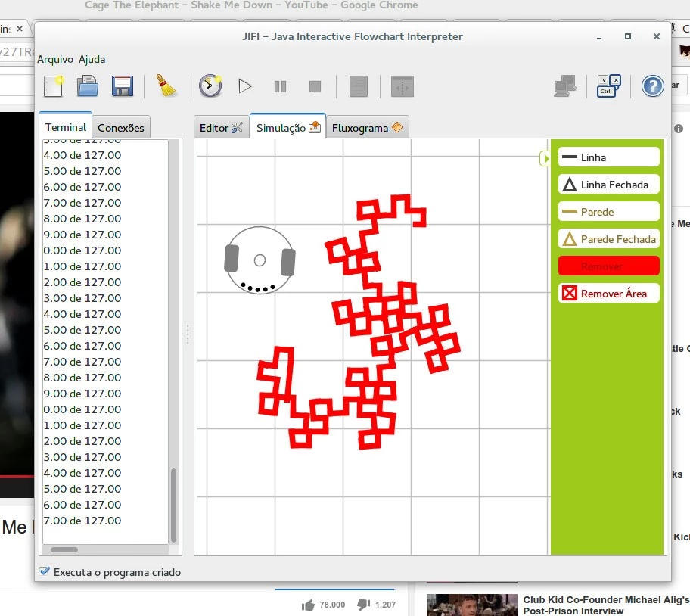Save the project with the floppy disk icon
Screen dimensions: 690x616
[x=123, y=86]
